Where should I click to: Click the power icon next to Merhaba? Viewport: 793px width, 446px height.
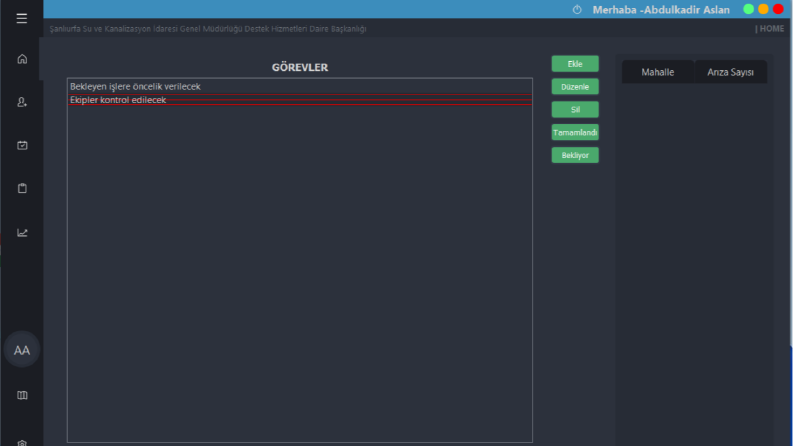(577, 10)
